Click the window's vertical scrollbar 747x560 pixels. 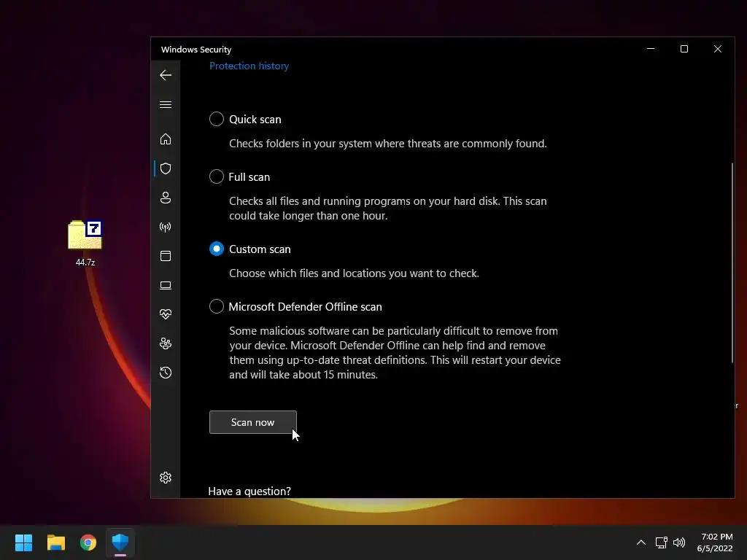(x=732, y=262)
